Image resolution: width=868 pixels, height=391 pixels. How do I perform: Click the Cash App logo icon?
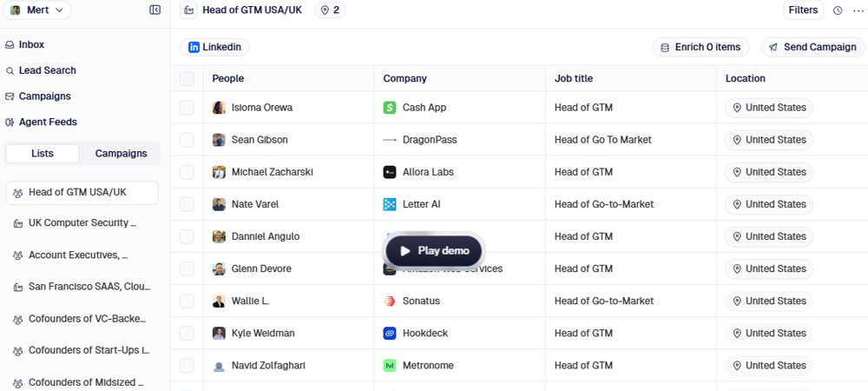[390, 108]
